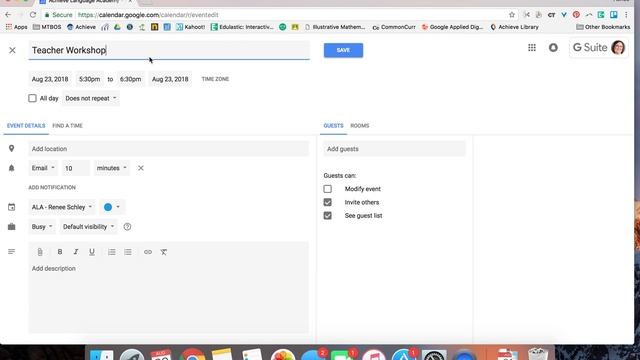The image size is (640, 360).
Task: Click the briefcase icon beside Busy
Action: (x=11, y=227)
